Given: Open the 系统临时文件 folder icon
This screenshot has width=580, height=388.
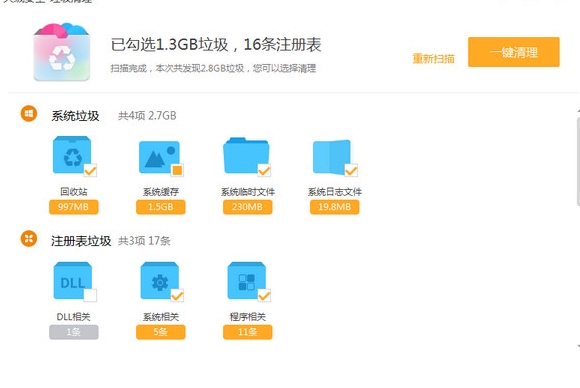Looking at the screenshot, I should pos(246,155).
